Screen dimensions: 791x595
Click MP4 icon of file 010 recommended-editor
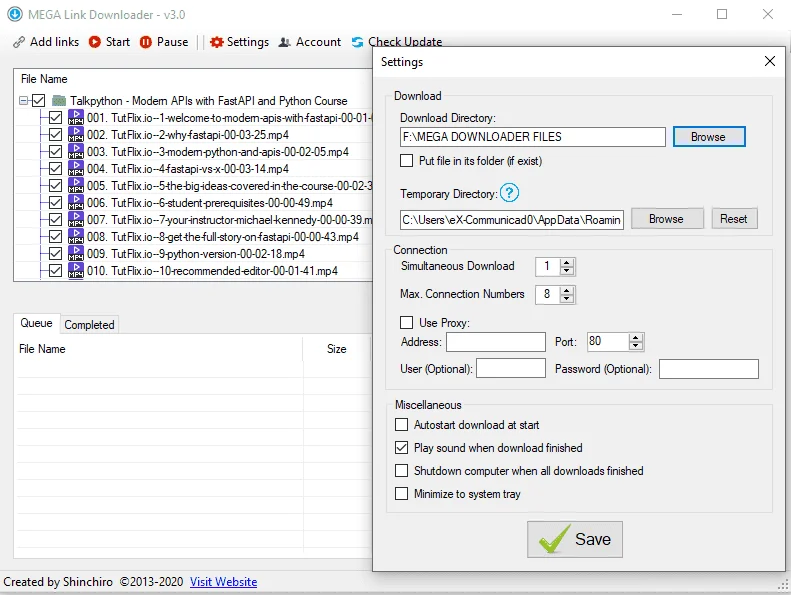point(76,271)
